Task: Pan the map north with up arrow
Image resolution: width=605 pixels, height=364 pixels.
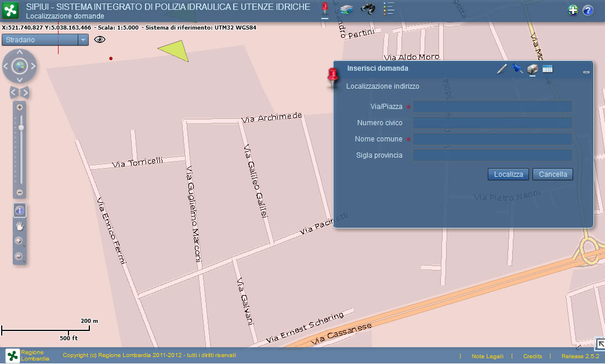Action: [x=20, y=52]
